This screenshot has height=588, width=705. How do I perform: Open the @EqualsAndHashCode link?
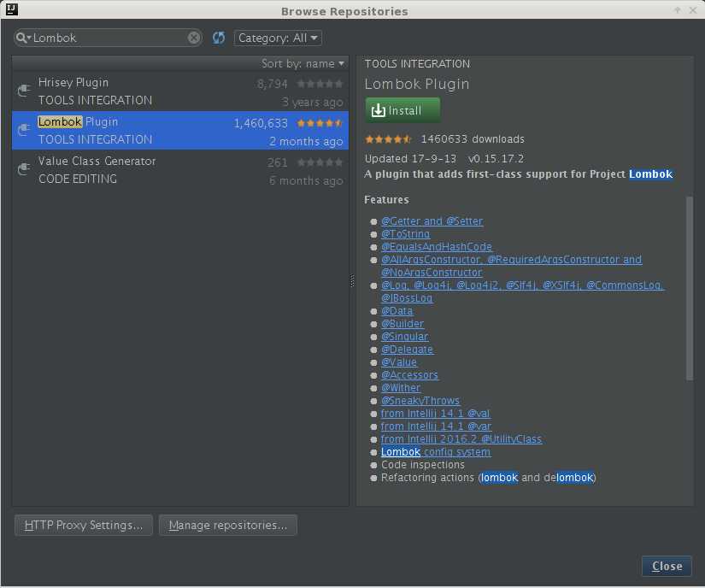coord(436,246)
